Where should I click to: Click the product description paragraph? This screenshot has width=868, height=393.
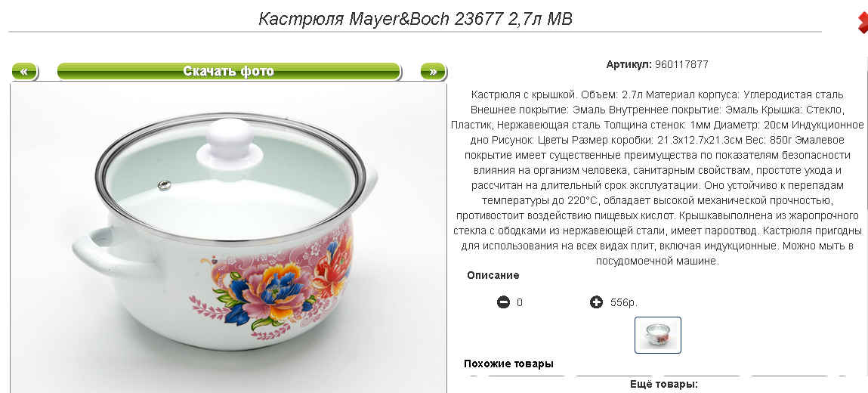(657, 178)
